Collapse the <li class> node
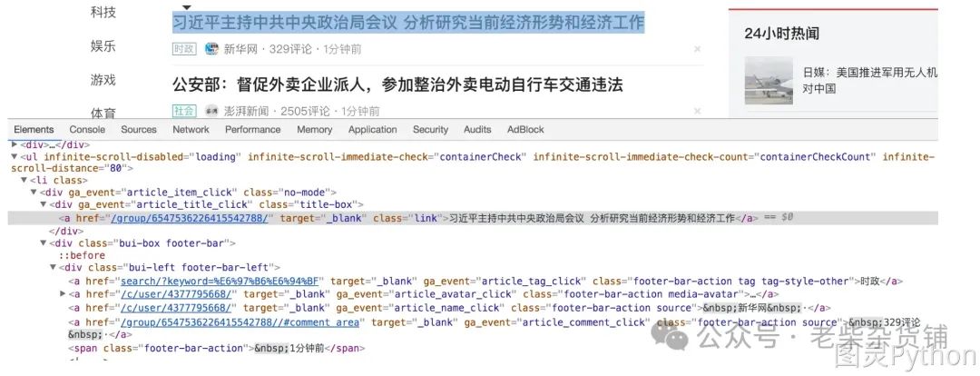Screen dimensions: 980x376 coord(24,180)
